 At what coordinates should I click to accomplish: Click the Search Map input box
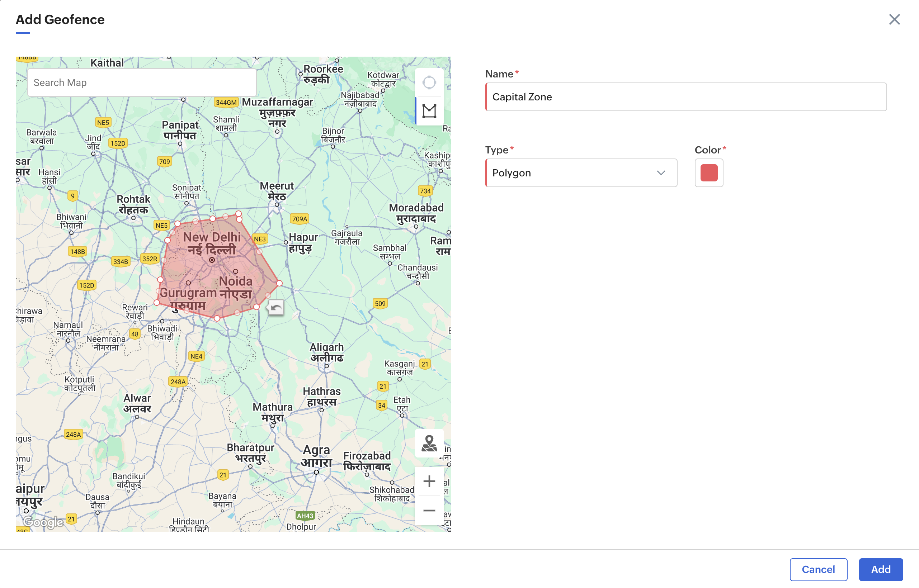point(142,83)
